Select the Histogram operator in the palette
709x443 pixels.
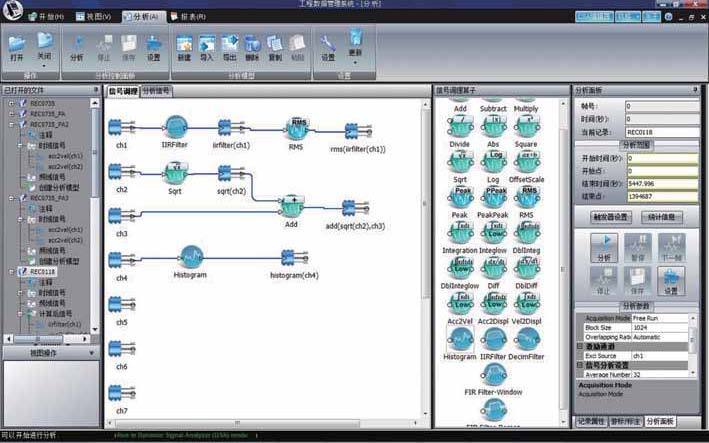tap(459, 338)
